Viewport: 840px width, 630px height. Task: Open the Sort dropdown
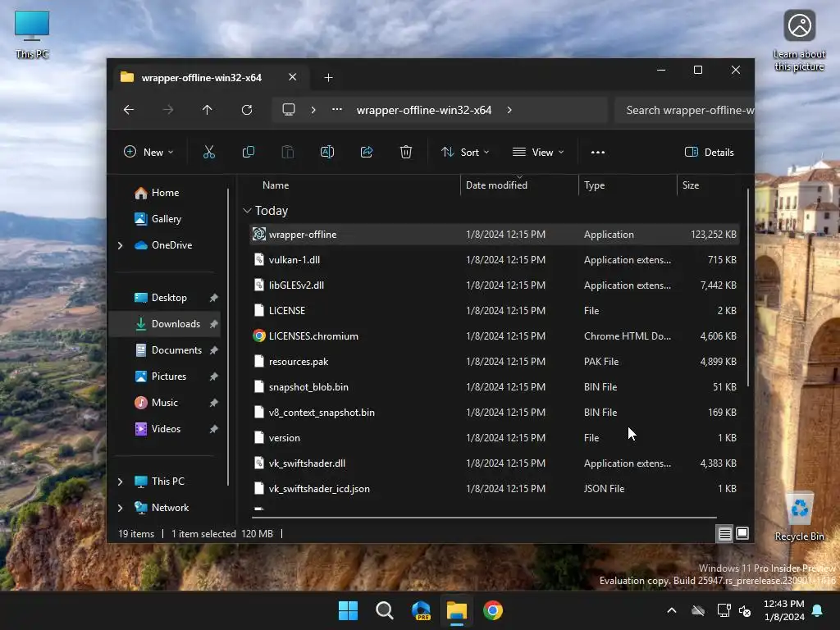pyautogui.click(x=465, y=152)
